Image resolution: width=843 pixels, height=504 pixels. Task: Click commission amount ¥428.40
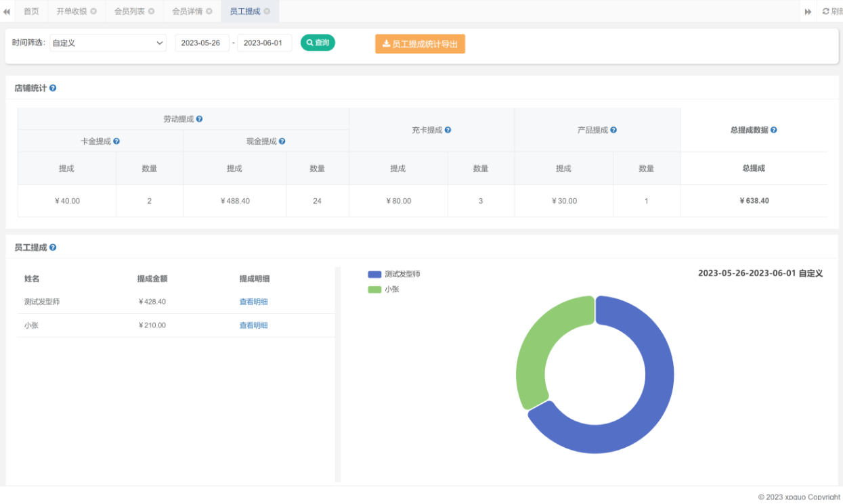tap(152, 302)
